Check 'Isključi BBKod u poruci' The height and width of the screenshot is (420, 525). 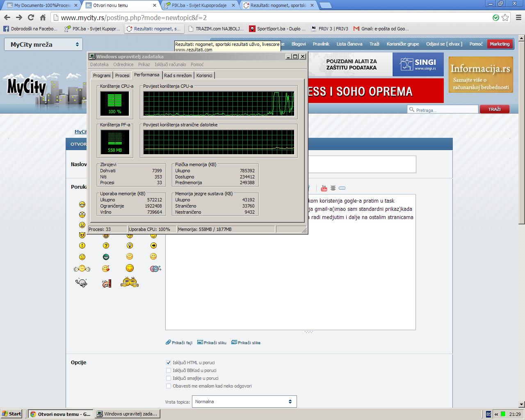coord(168,370)
